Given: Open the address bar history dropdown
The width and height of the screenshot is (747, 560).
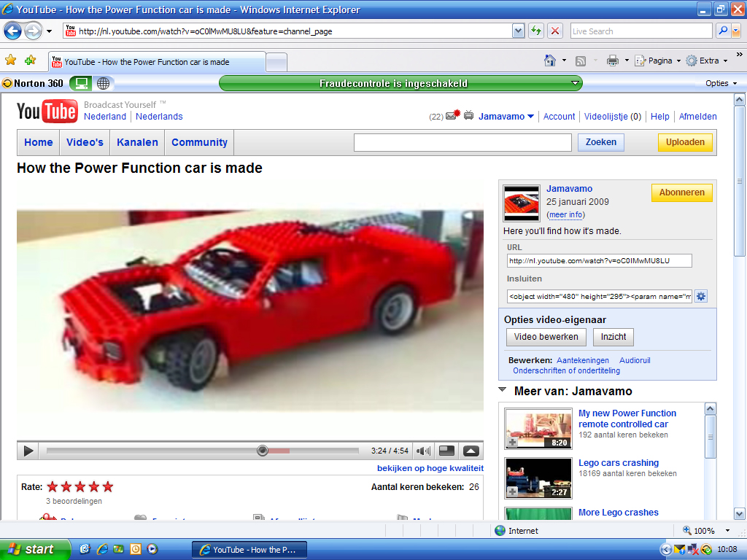Looking at the screenshot, I should (519, 31).
